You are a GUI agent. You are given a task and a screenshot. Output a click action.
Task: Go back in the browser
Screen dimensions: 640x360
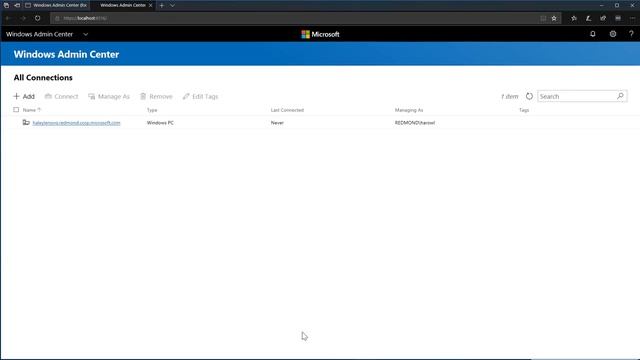tap(8, 18)
